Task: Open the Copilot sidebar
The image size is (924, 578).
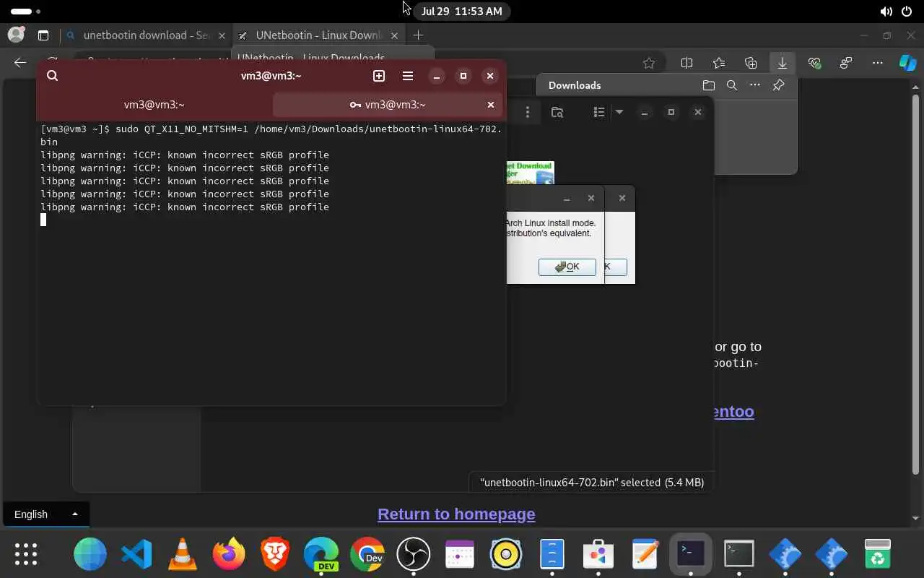Action: click(x=907, y=63)
